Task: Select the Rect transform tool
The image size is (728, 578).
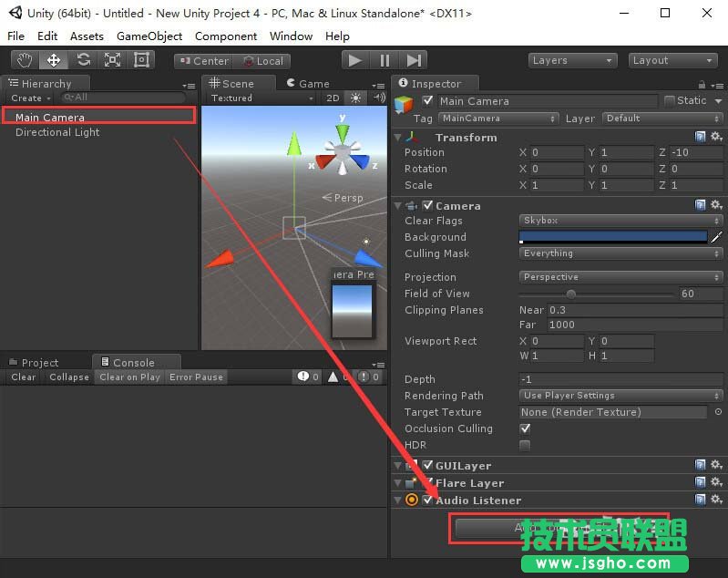Action: click(140, 60)
